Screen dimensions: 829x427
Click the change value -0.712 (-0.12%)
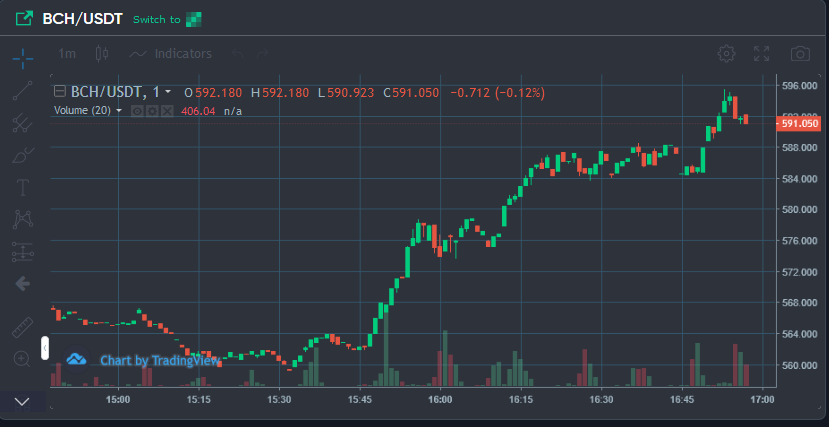point(498,93)
